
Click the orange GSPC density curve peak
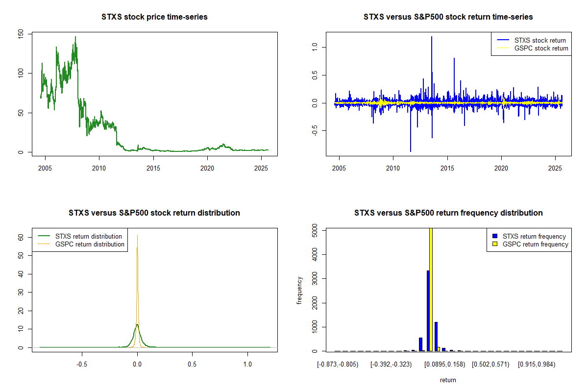137,237
